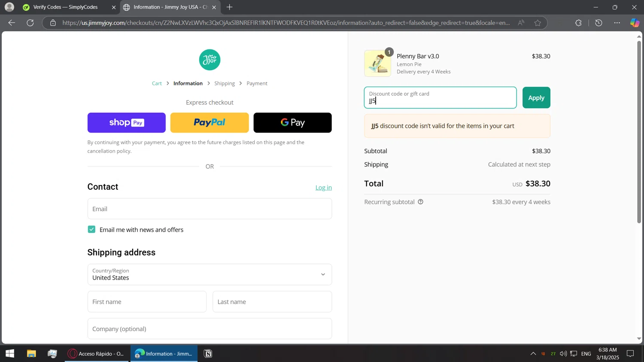Open the network tray icon
This screenshot has width=644, height=362.
(x=574, y=354)
